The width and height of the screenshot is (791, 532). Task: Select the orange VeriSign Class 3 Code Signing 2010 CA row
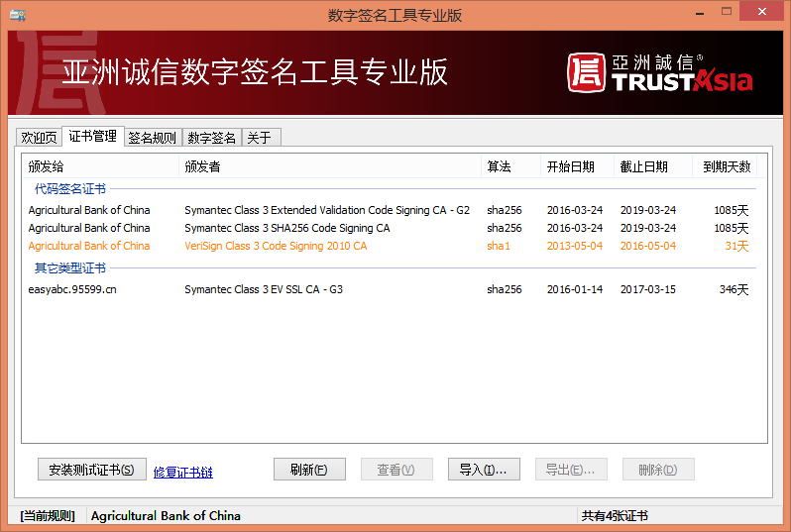coord(389,246)
